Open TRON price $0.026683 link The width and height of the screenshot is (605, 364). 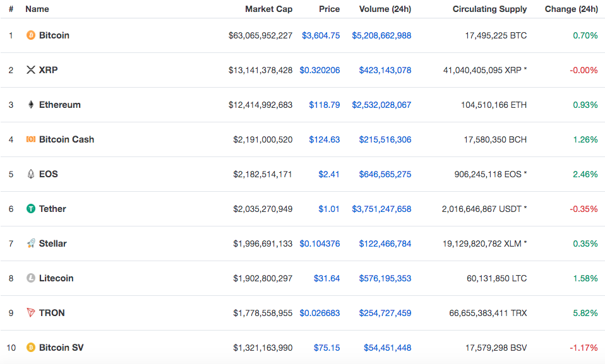pos(320,313)
